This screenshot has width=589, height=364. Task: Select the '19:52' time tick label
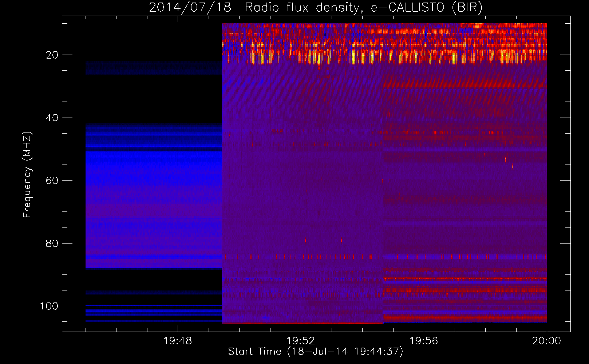point(301,341)
